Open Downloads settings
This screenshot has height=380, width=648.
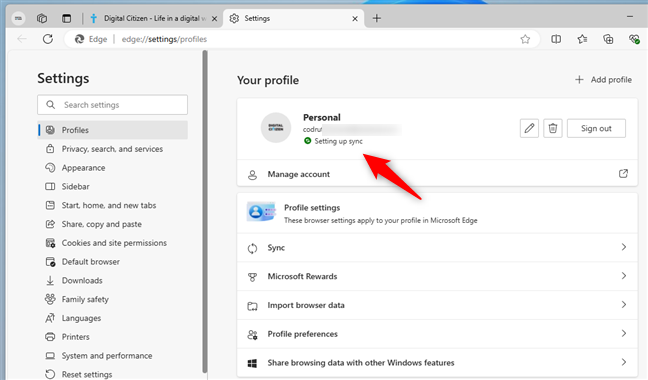point(112,280)
